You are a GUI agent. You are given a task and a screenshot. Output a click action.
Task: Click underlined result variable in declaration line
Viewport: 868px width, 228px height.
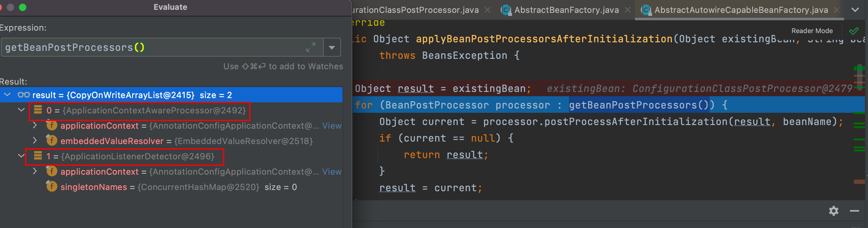415,89
